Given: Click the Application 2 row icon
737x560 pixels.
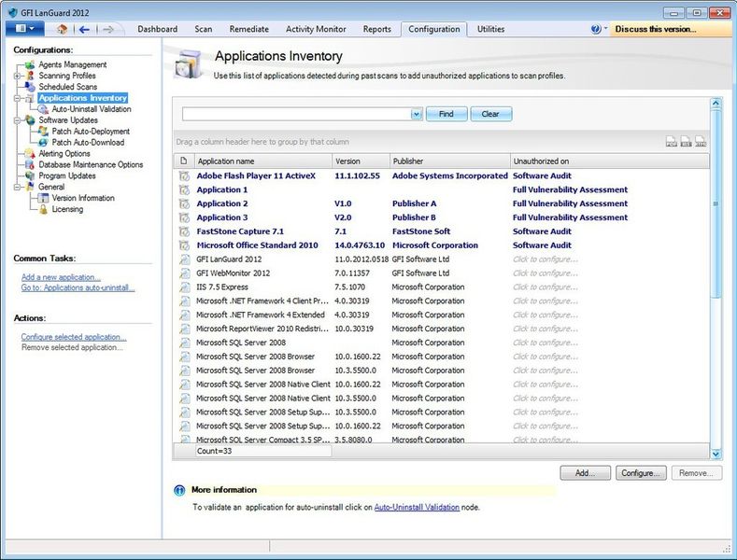Looking at the screenshot, I should pyautogui.click(x=184, y=203).
